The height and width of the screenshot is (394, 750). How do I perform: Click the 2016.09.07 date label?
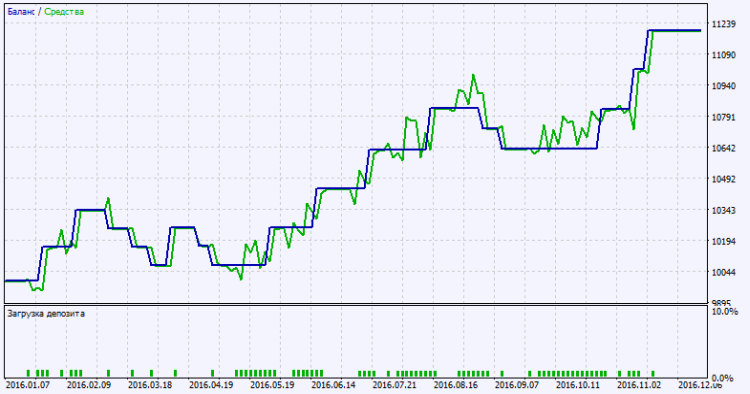pyautogui.click(x=518, y=385)
